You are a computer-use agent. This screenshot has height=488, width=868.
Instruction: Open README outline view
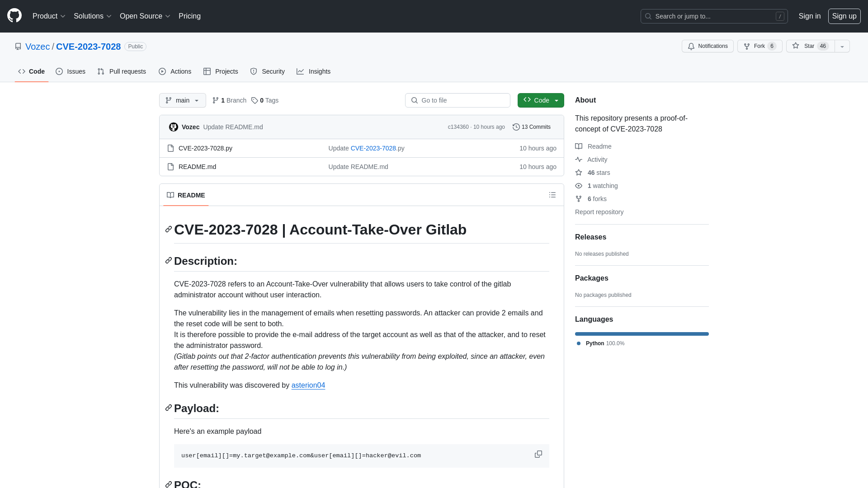click(x=552, y=195)
